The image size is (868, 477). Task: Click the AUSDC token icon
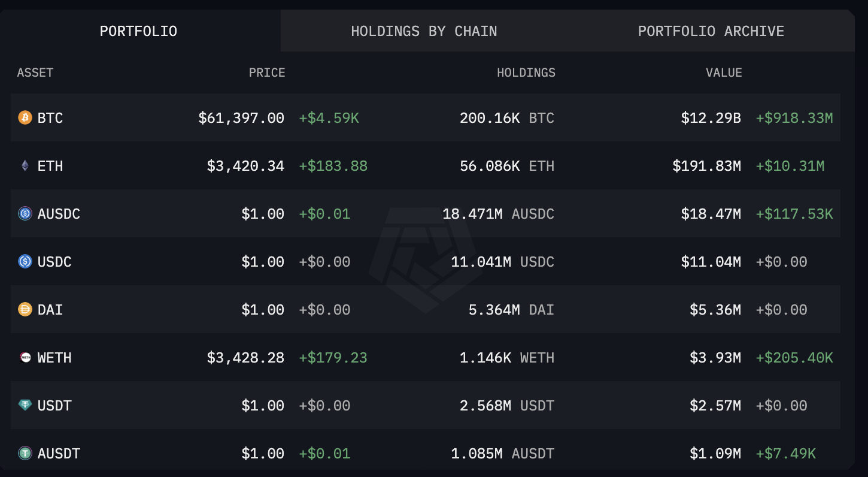click(x=25, y=213)
